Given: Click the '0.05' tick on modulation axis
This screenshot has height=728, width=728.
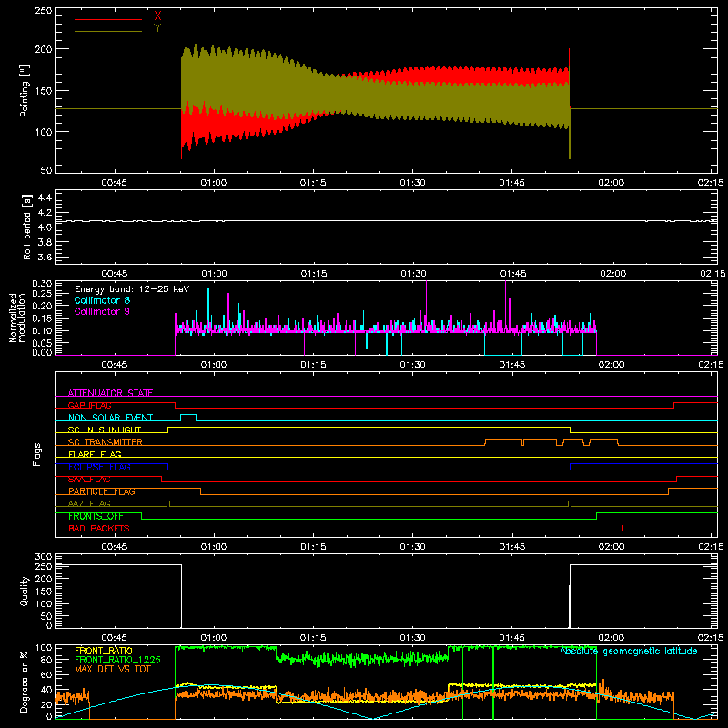Looking at the screenshot, I should pos(42,343).
